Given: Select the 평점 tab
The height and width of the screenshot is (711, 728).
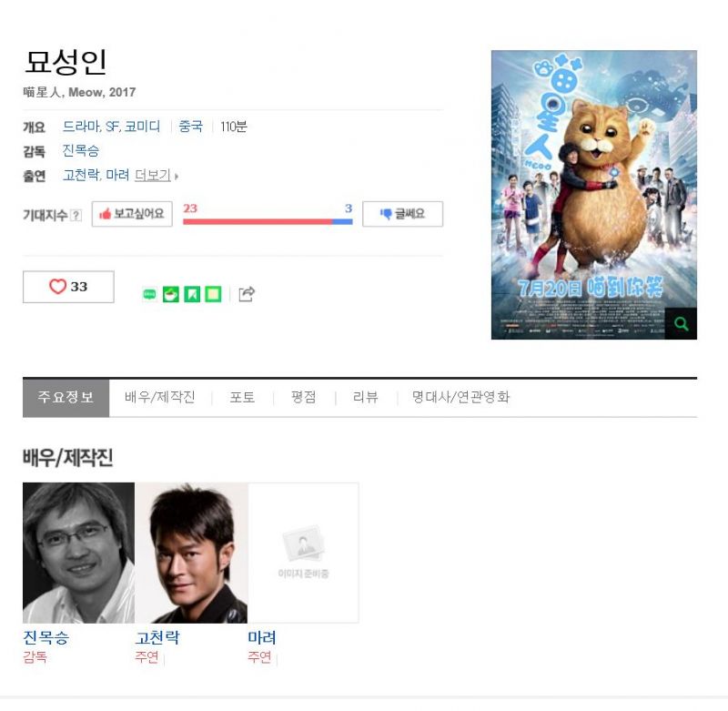Looking at the screenshot, I should tap(304, 398).
